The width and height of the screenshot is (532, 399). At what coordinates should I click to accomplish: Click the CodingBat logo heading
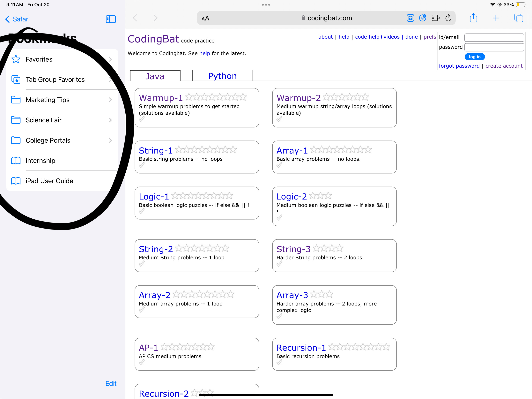153,39
